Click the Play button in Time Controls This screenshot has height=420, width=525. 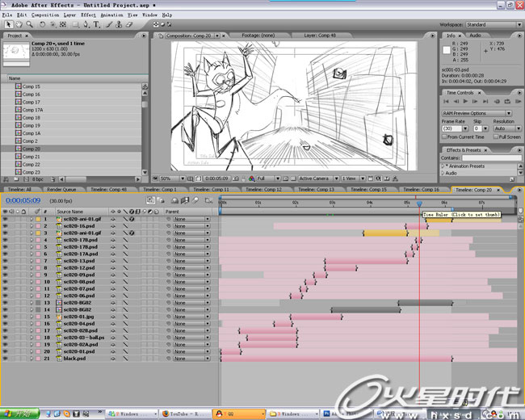tap(465, 101)
